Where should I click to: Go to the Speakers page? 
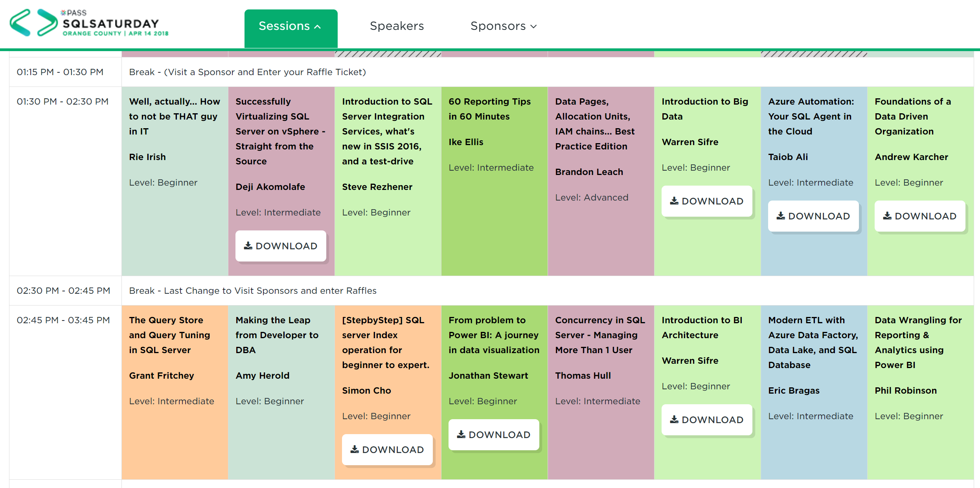click(x=397, y=26)
